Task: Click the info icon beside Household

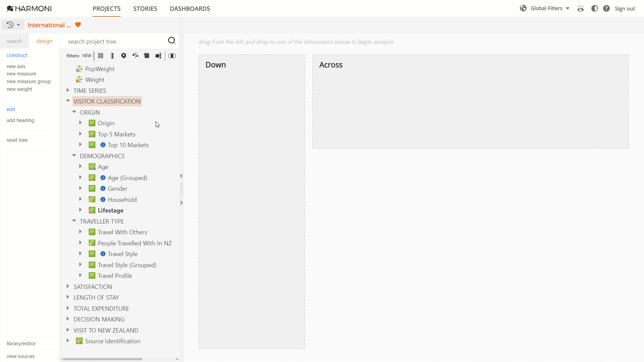Action: click(103, 199)
